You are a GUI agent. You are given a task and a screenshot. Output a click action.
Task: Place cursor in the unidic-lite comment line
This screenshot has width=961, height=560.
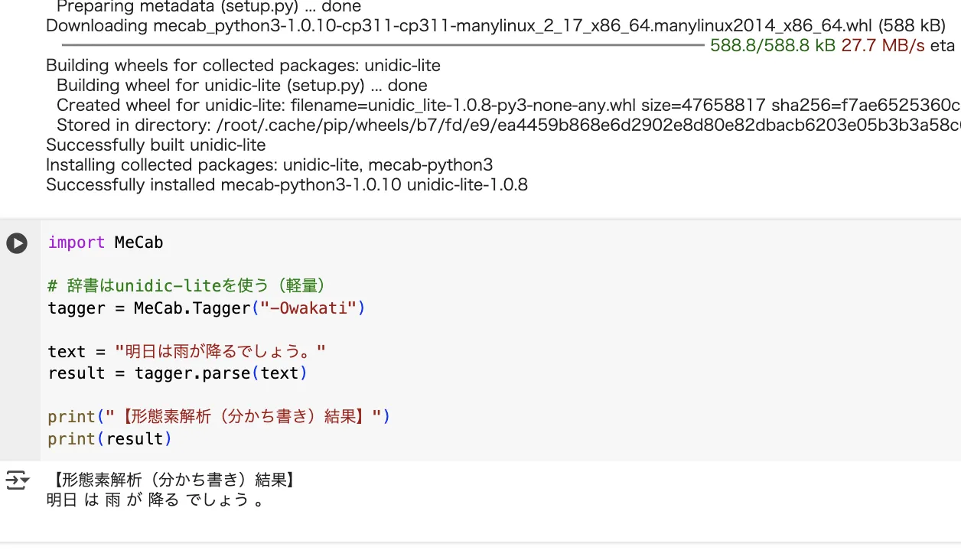(187, 286)
